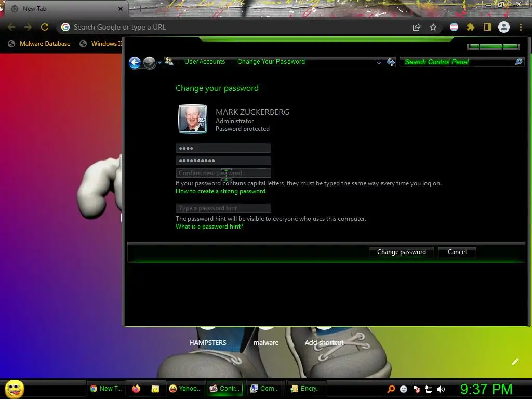This screenshot has height=399, width=532.
Task: Switch to the Com... taskbar window
Action: click(265, 389)
